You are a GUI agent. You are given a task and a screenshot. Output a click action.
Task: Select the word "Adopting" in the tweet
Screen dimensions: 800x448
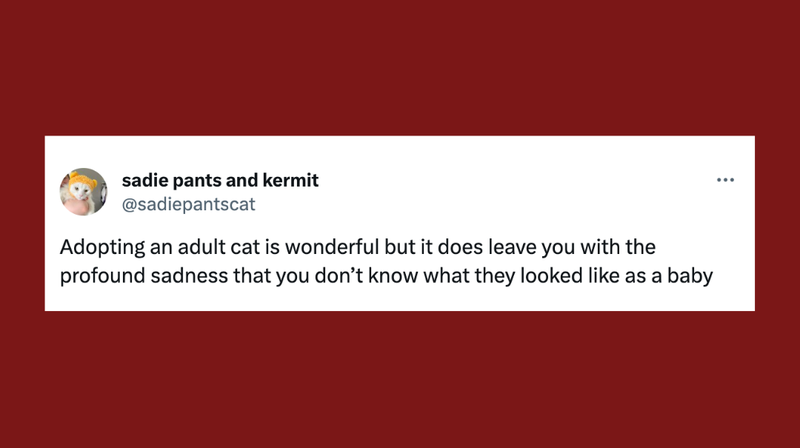click(x=103, y=247)
